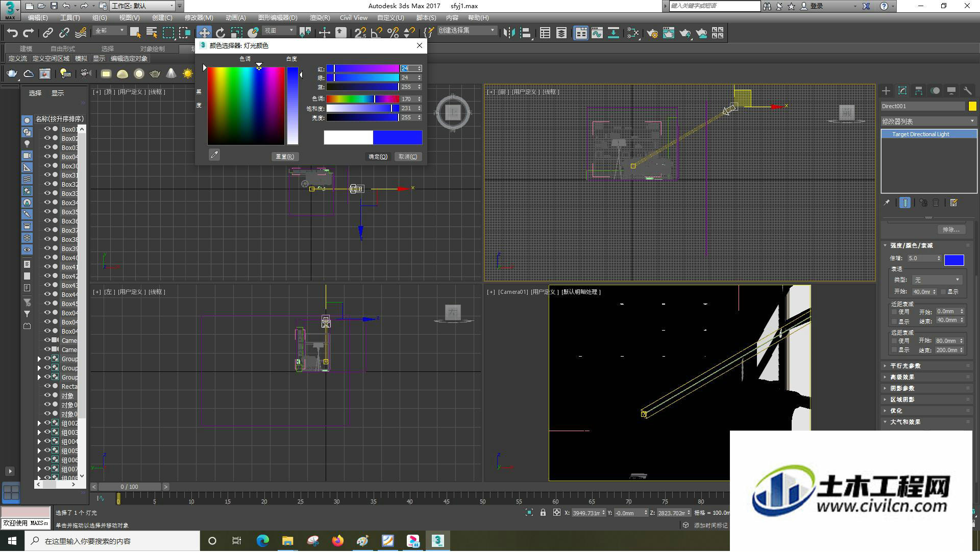Open the 渲染(R) menu
This screenshot has height=552, width=980.
coord(320,18)
